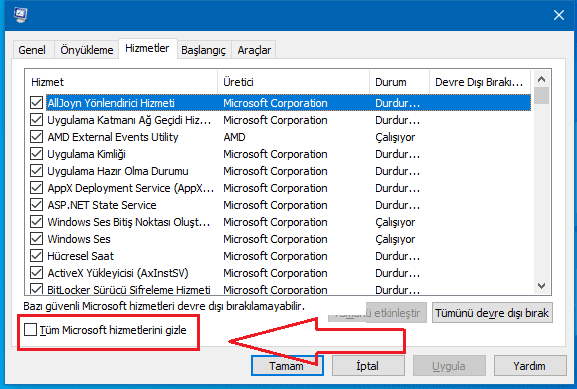Click the scroll up arrow of services list
Screen dimensions: 577x389
541,79
